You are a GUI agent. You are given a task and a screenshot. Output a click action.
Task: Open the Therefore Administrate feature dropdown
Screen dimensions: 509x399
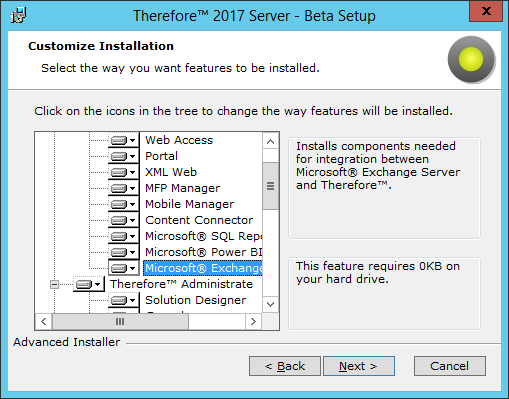coord(88,284)
